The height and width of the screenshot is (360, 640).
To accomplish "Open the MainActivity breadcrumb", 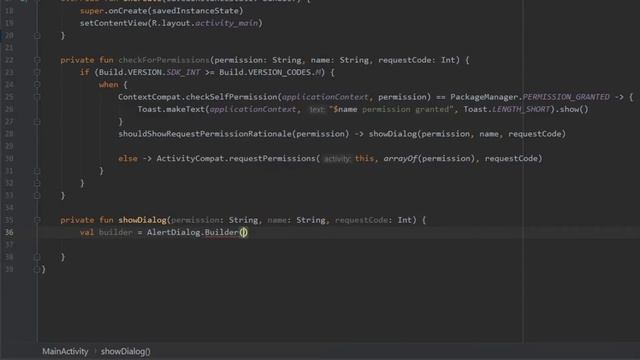I will 65,351.
